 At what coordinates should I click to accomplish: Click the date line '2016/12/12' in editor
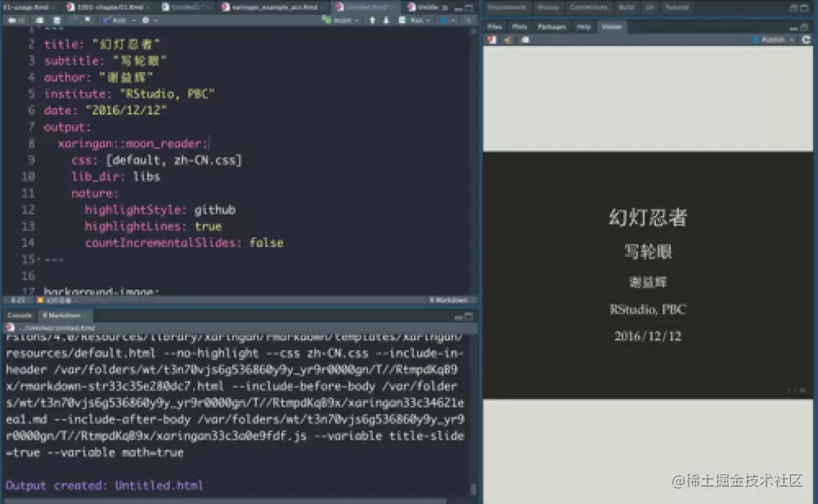[106, 110]
